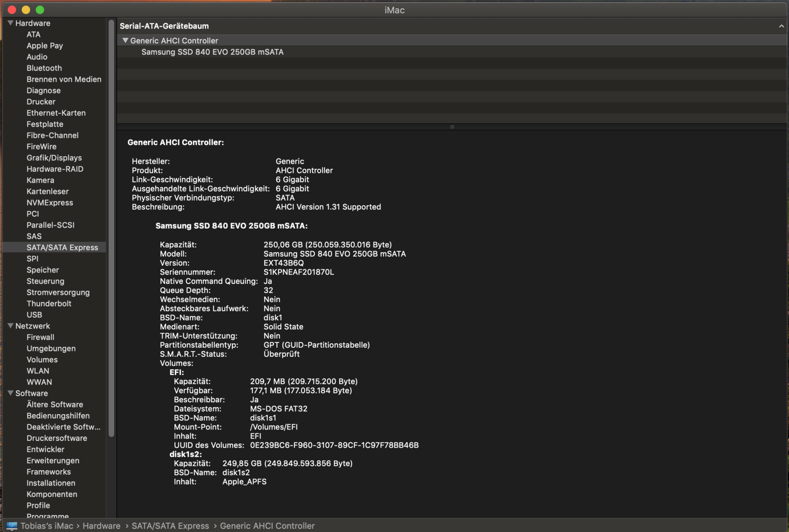Click the sidebar vertical scrollbar
789x532 pixels.
[x=111, y=228]
